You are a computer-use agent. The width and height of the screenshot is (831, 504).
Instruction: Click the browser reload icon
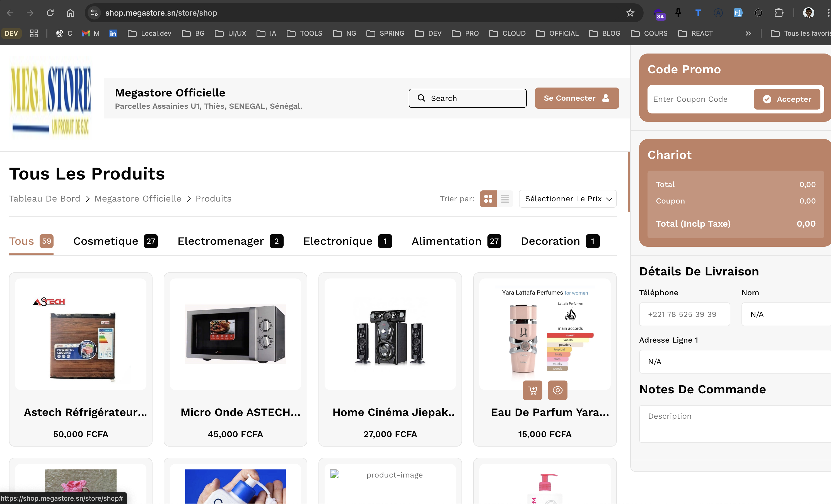pyautogui.click(x=50, y=13)
